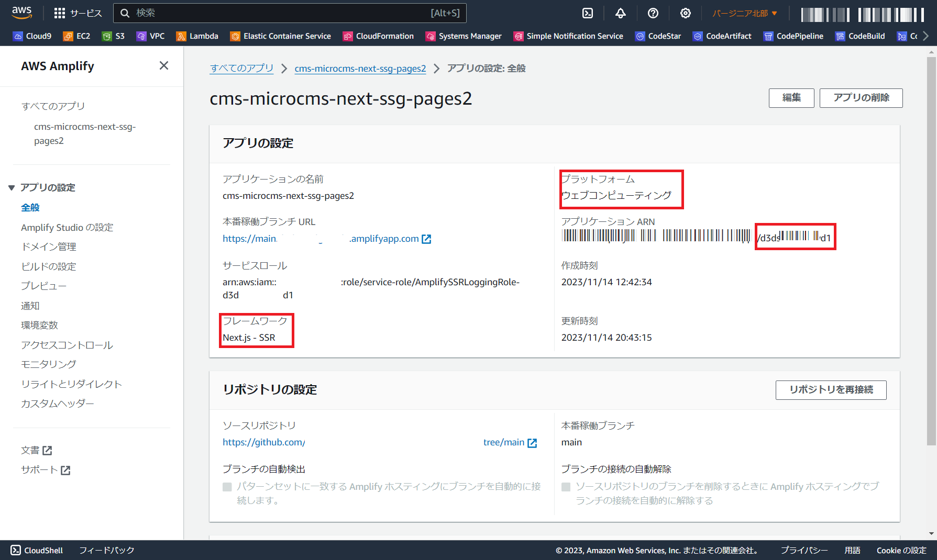937x560 pixels.
Task: Open the help question mark icon
Action: click(653, 13)
